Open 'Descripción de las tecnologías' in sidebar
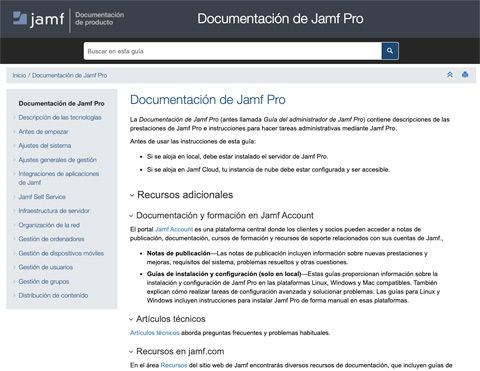Screen dimensions: 480x371 [60, 117]
